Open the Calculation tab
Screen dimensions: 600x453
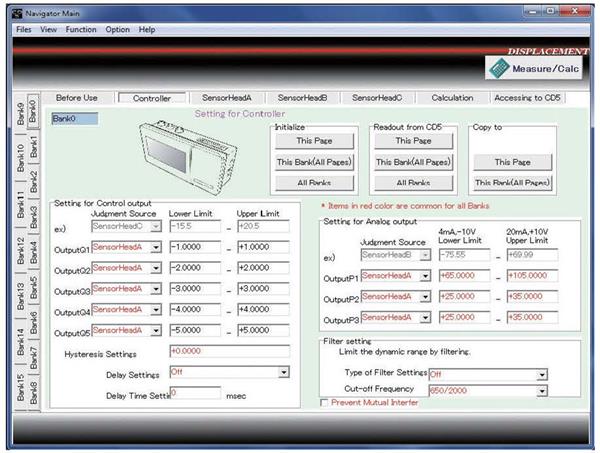click(452, 98)
